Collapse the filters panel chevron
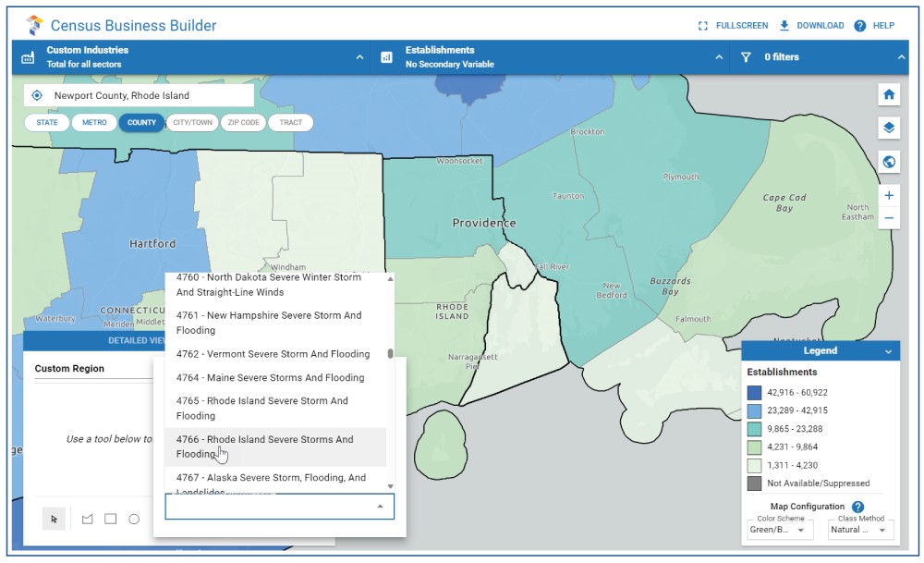This screenshot has height=563, width=924. (x=901, y=57)
